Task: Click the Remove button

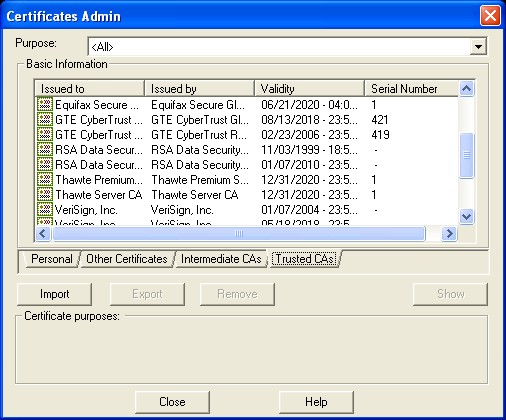Action: 237,294
